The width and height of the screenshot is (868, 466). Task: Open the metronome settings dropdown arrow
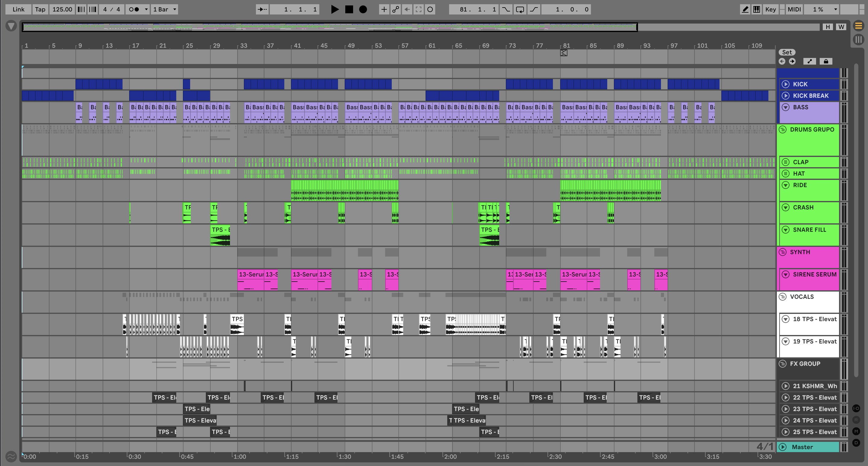coord(146,9)
